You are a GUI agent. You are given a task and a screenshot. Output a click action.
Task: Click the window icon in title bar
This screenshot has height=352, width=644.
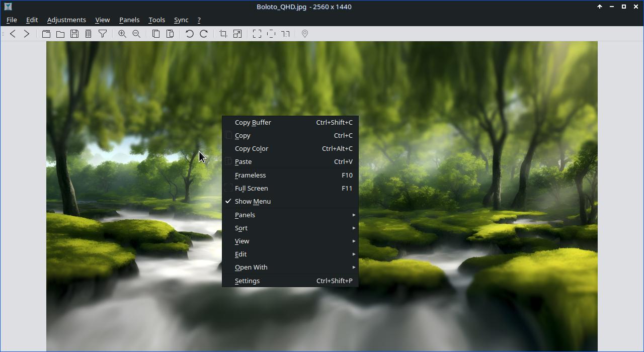click(8, 7)
